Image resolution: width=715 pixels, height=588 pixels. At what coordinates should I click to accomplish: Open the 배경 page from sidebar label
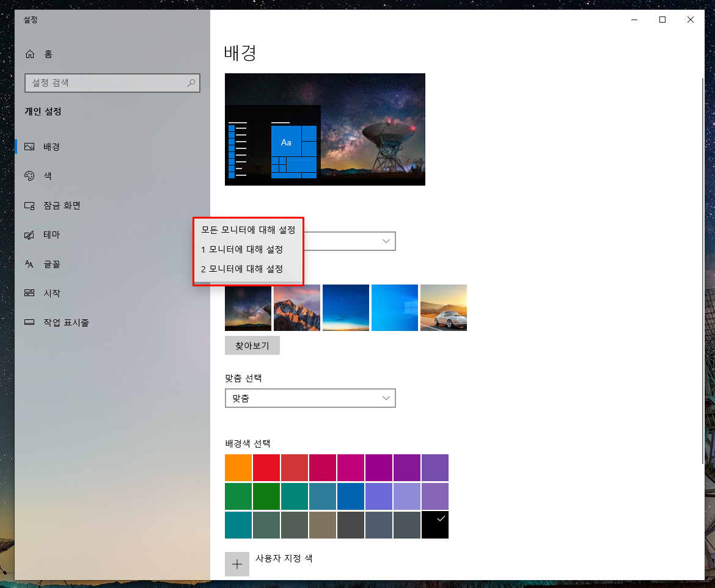pos(51,147)
